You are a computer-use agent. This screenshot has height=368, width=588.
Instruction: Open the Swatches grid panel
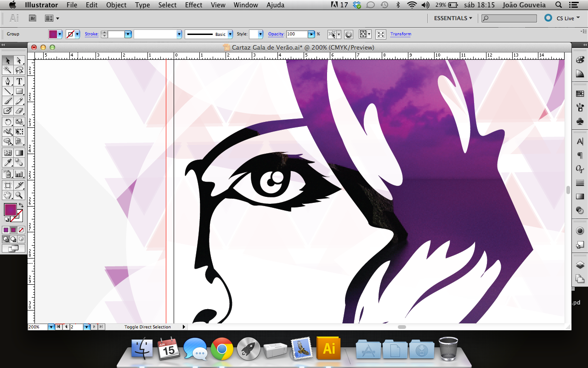click(x=580, y=94)
